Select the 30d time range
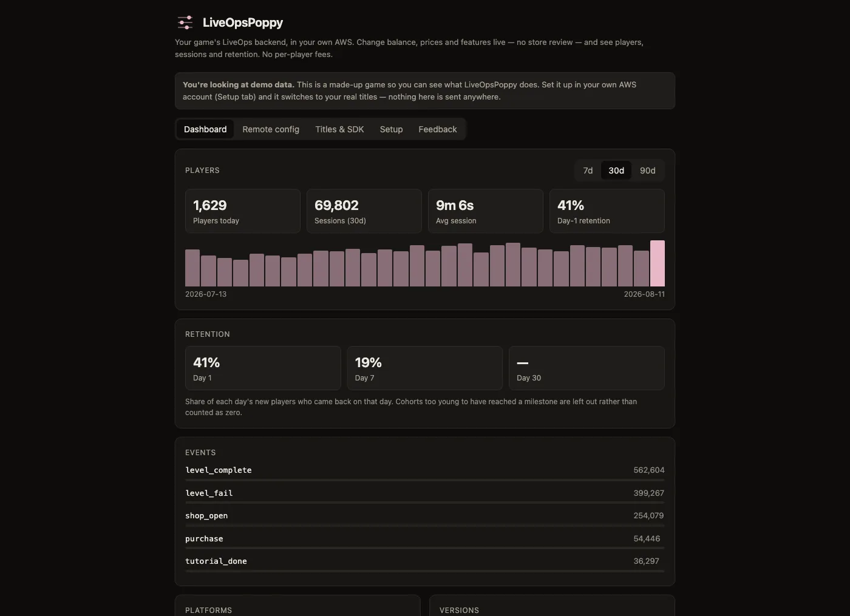 616,171
